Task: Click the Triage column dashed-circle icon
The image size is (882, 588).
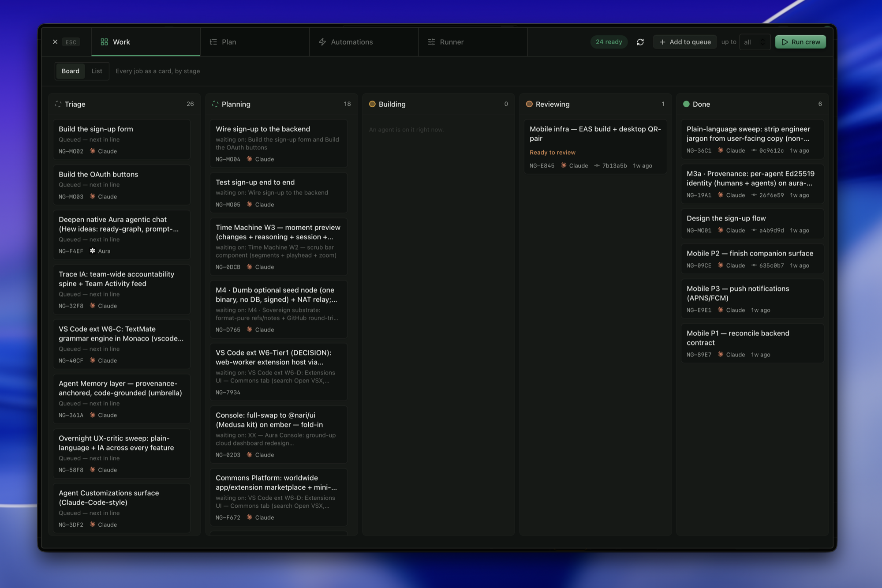Action: (58, 104)
